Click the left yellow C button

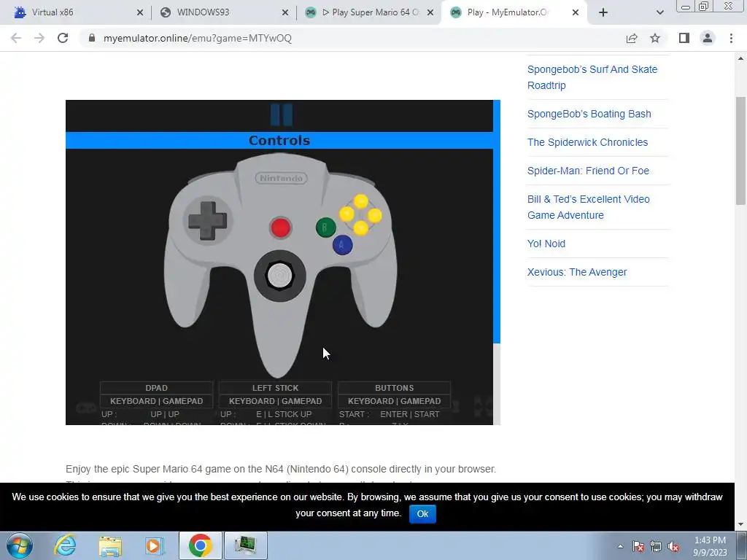(347, 214)
